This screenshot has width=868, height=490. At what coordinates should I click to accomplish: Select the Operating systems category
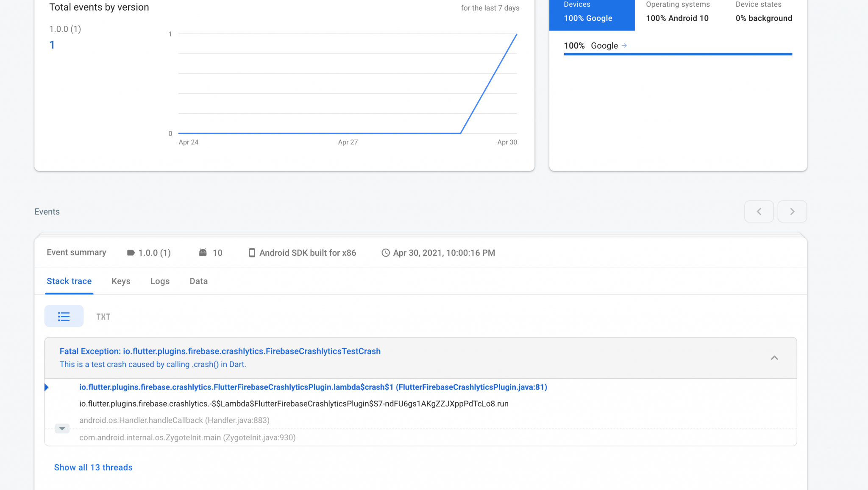[x=677, y=4]
